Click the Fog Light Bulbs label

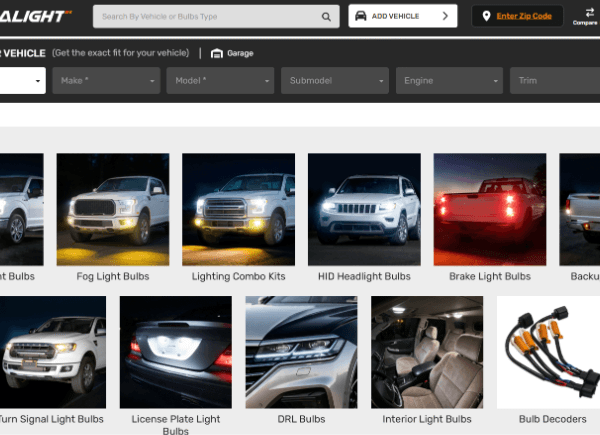113,276
